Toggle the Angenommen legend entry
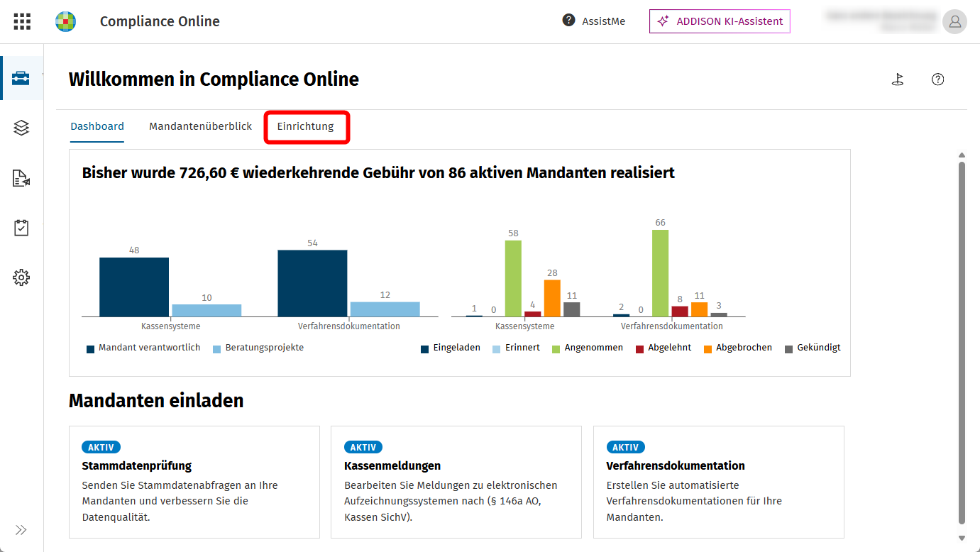Viewport: 980px width, 552px height. tap(588, 348)
